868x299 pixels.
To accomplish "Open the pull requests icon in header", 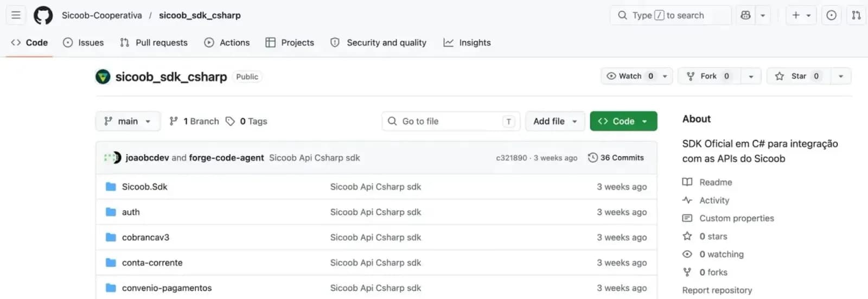I will 856,15.
